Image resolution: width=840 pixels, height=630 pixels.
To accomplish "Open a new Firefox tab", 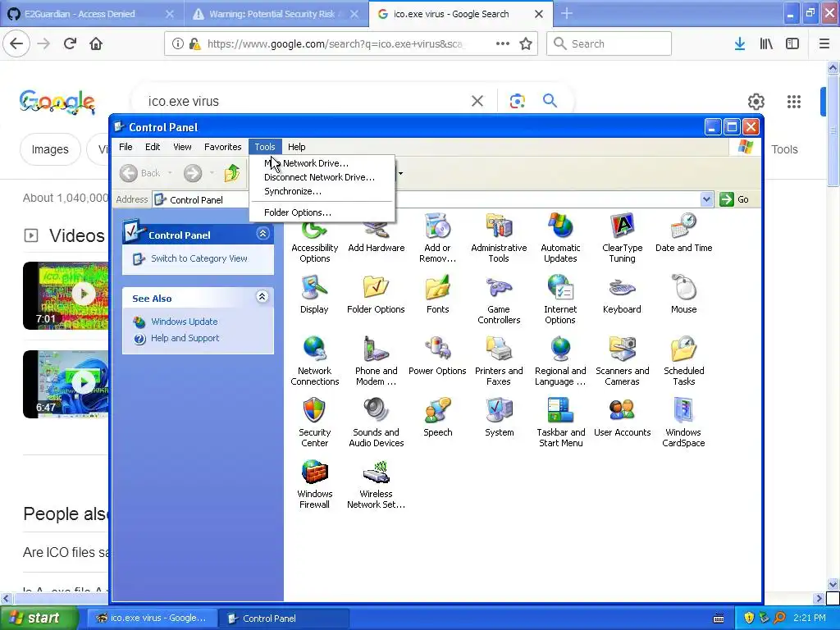I will click(x=567, y=14).
